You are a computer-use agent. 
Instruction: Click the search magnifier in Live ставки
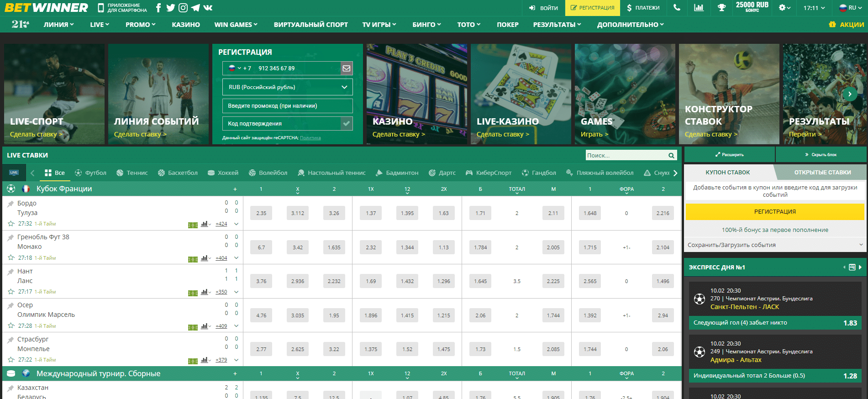(671, 156)
